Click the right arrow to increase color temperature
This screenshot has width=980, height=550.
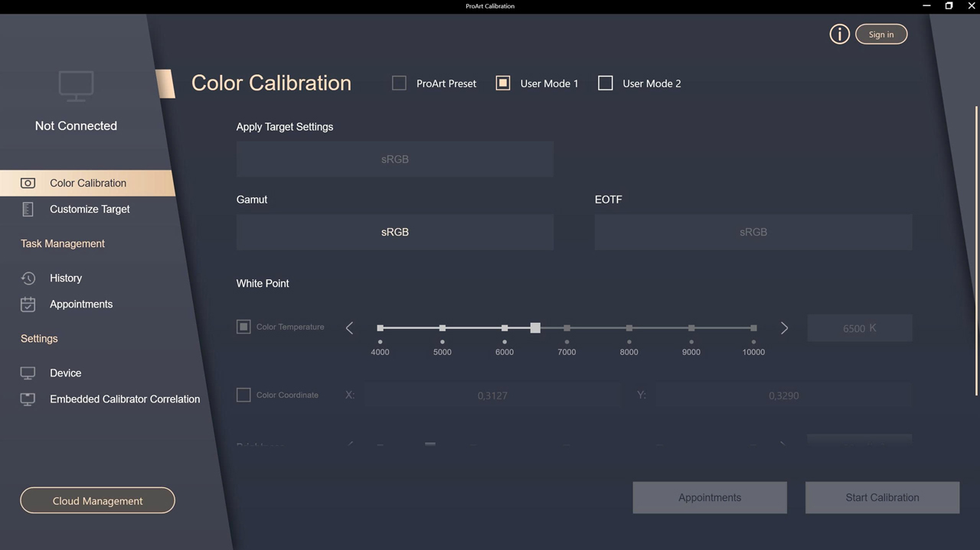pos(784,328)
